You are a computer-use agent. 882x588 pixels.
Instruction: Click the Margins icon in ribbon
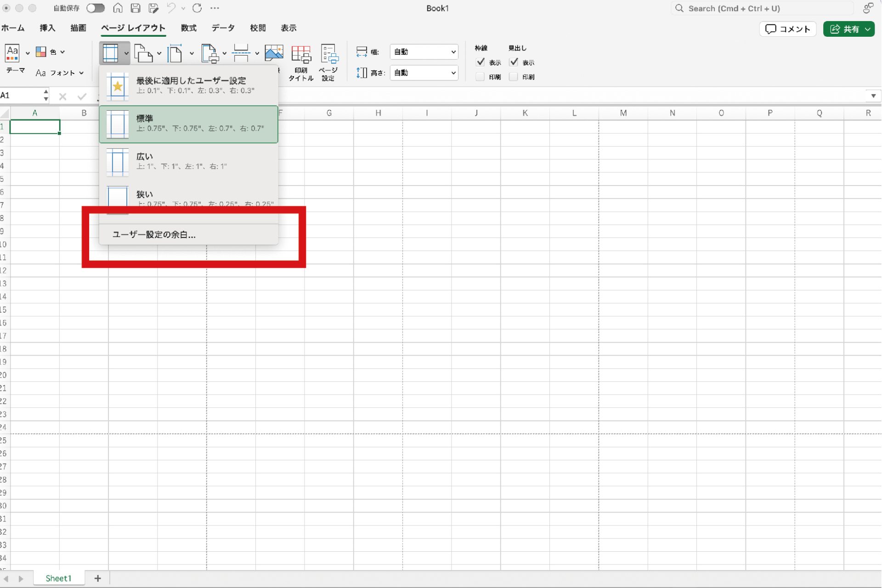[x=110, y=53]
